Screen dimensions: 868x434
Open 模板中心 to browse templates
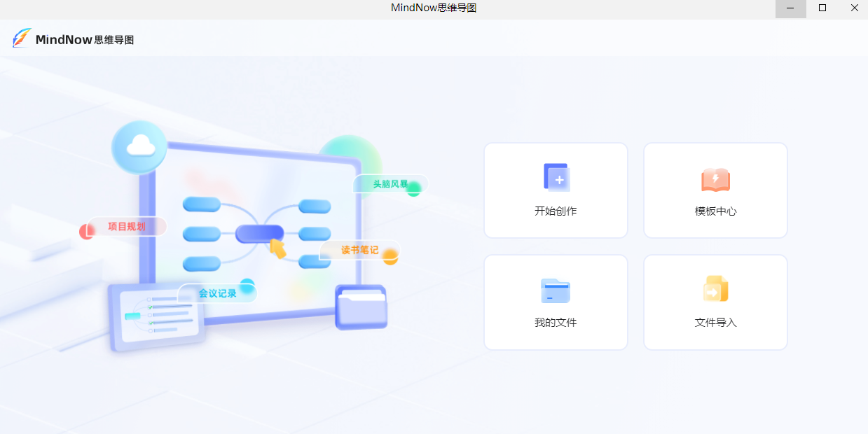[x=715, y=190]
